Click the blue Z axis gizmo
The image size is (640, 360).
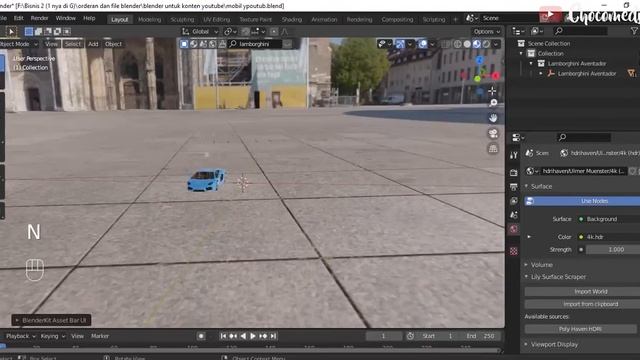(480, 60)
